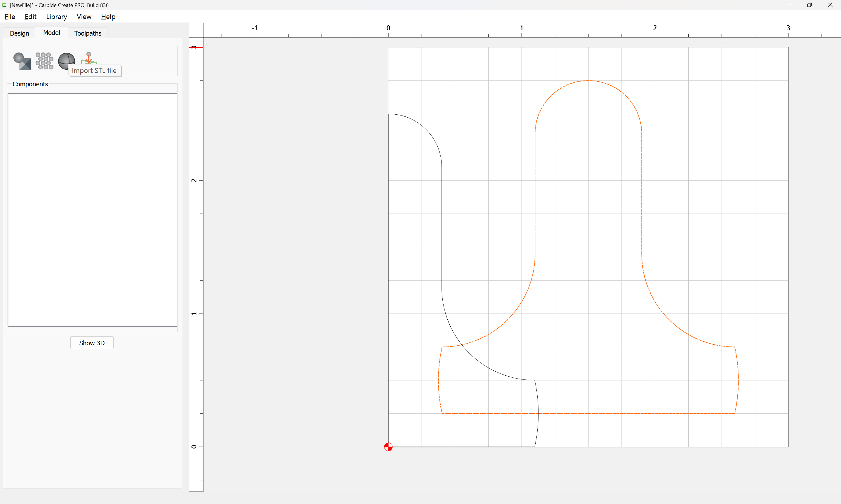Click the round sphere model icon
The height and width of the screenshot is (504, 841).
pos(66,60)
